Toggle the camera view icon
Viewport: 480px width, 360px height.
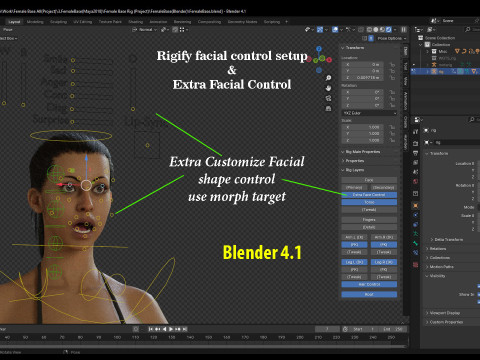pyautogui.click(x=328, y=98)
